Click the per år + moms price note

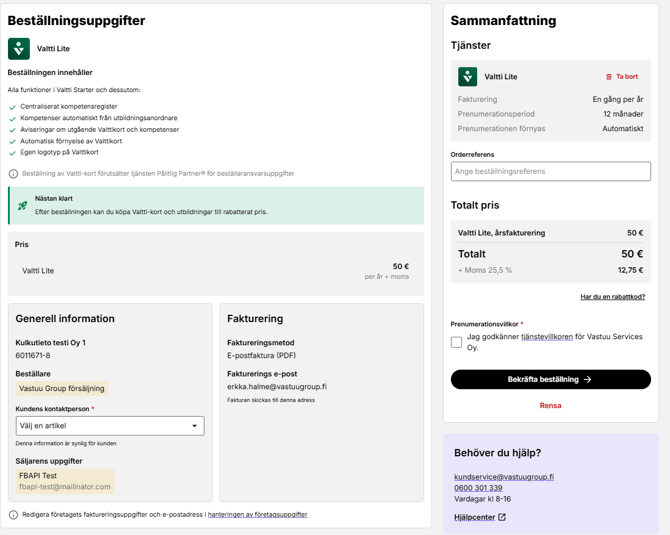pos(387,277)
